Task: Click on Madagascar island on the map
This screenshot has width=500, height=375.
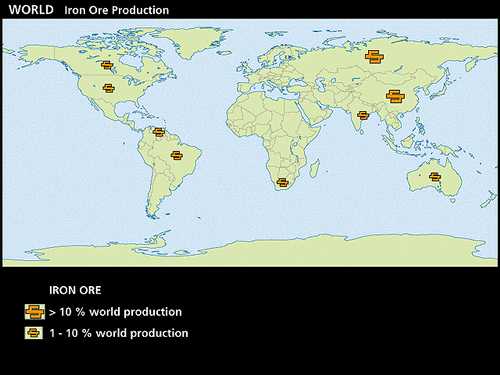Action: click(x=315, y=168)
